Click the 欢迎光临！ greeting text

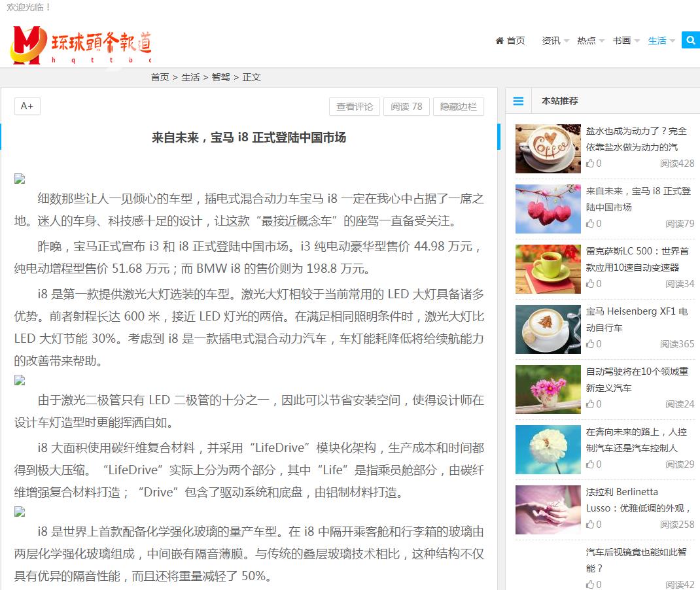point(29,7)
